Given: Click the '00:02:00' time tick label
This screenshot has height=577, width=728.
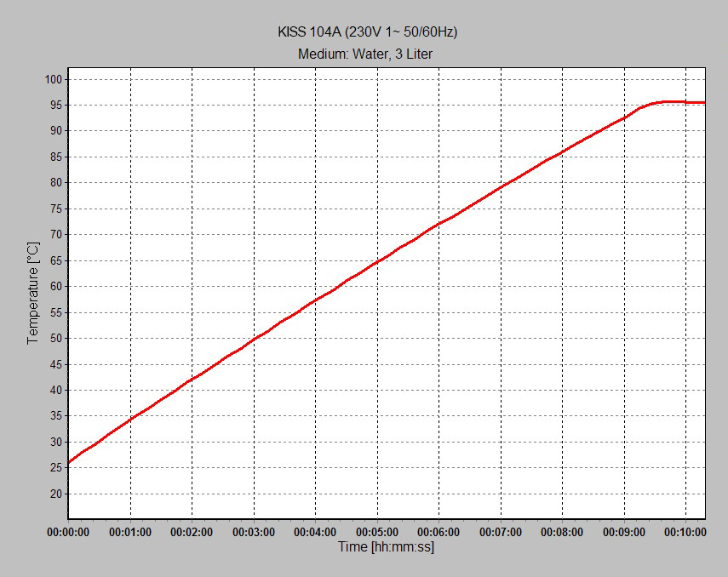Looking at the screenshot, I should 192,532.
